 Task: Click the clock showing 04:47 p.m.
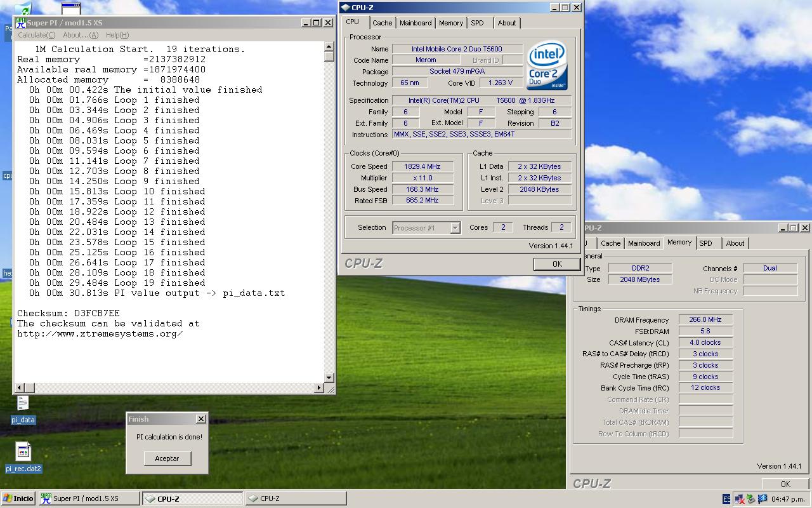point(789,499)
